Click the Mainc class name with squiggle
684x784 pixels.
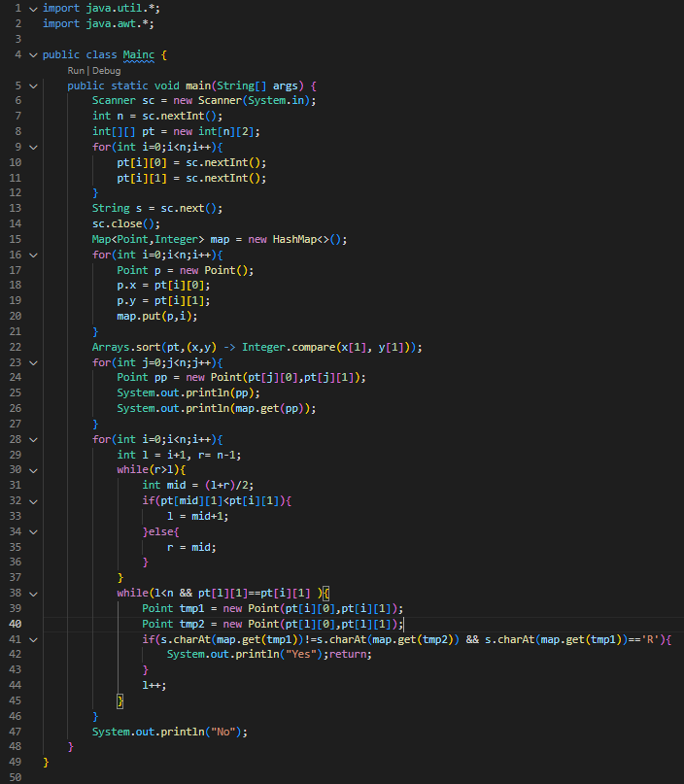point(139,55)
